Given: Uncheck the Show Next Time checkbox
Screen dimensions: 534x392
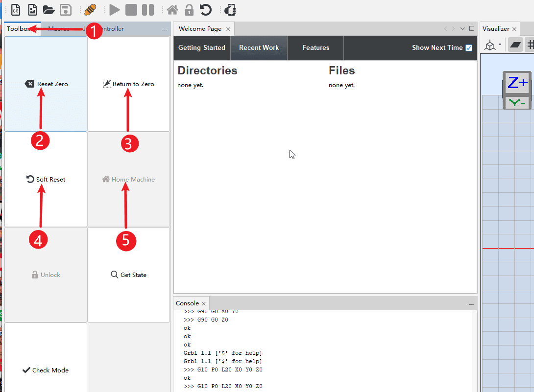Looking at the screenshot, I should tap(469, 47).
